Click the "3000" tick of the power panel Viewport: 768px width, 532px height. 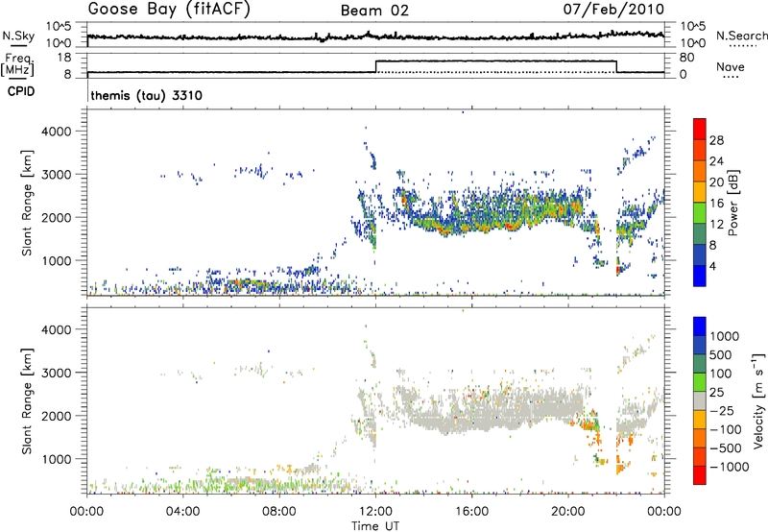click(57, 175)
